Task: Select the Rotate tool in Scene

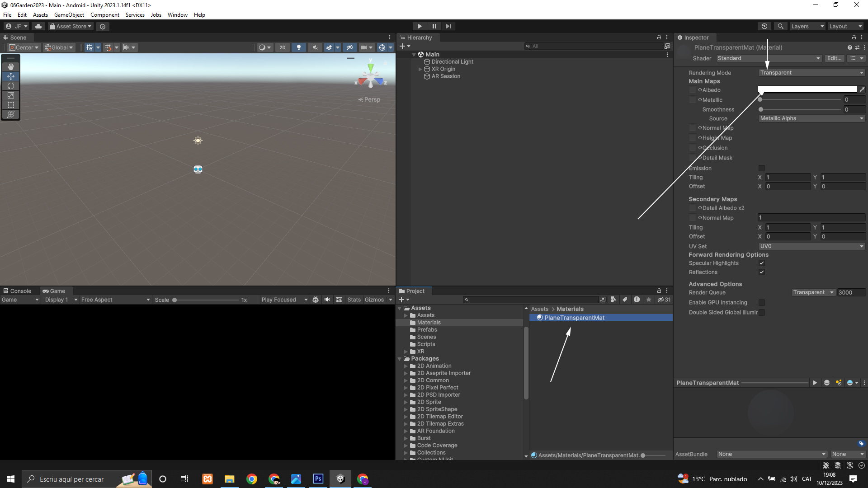Action: point(11,86)
